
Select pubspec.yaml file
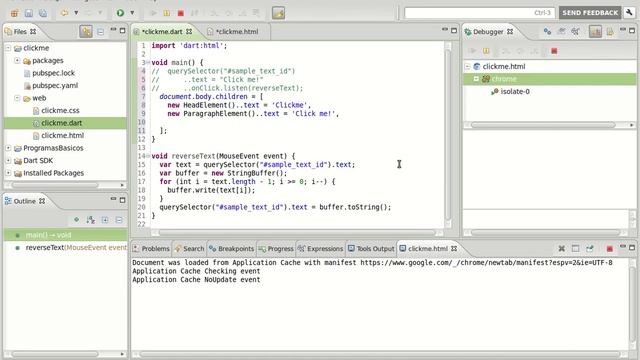(55, 85)
